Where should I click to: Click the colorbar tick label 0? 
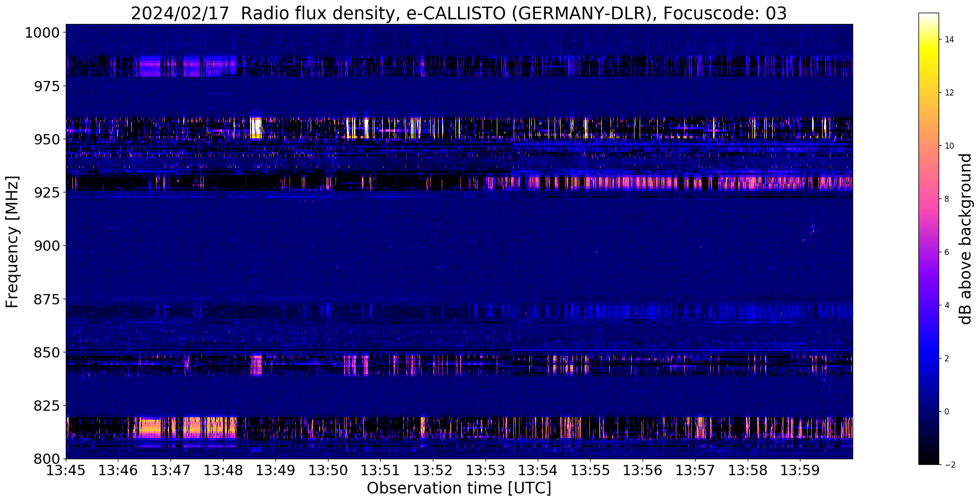tap(947, 412)
